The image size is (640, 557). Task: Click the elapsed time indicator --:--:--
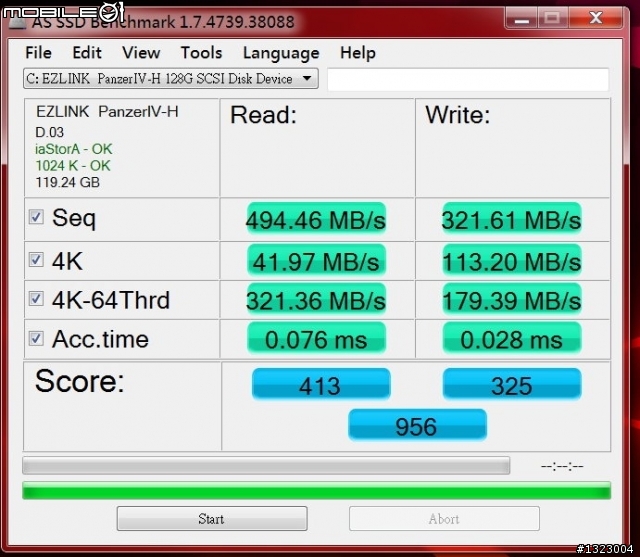562,466
